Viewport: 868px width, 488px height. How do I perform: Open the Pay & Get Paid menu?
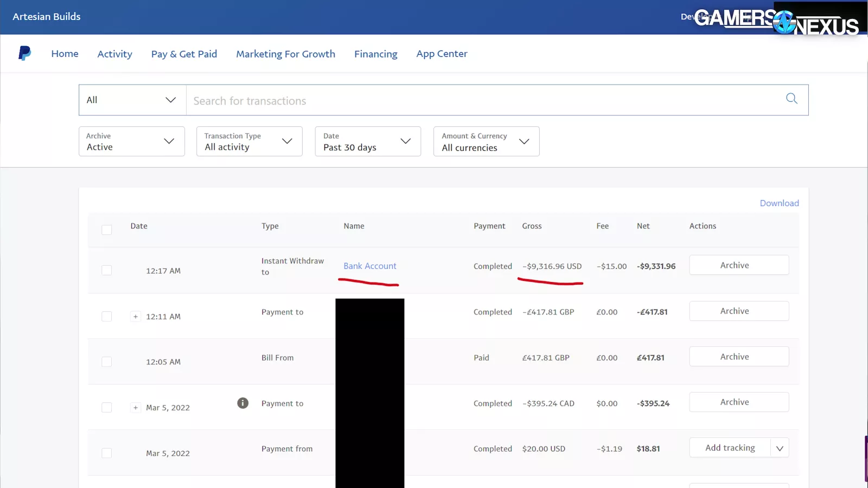click(184, 54)
